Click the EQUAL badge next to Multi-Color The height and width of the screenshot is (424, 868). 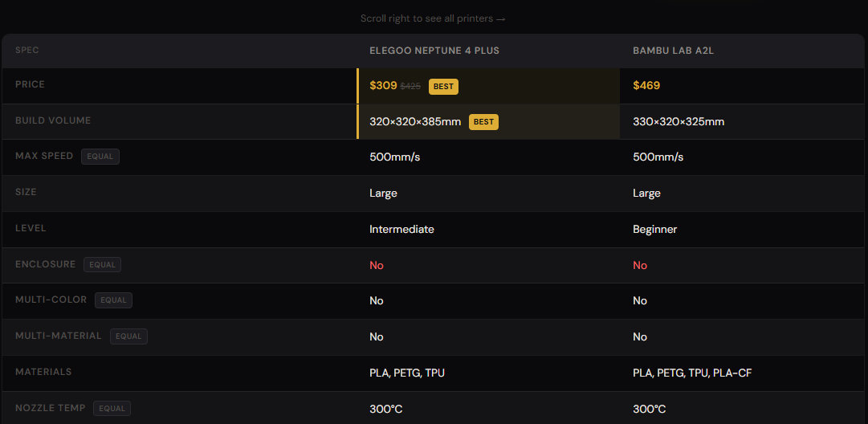pyautogui.click(x=113, y=300)
